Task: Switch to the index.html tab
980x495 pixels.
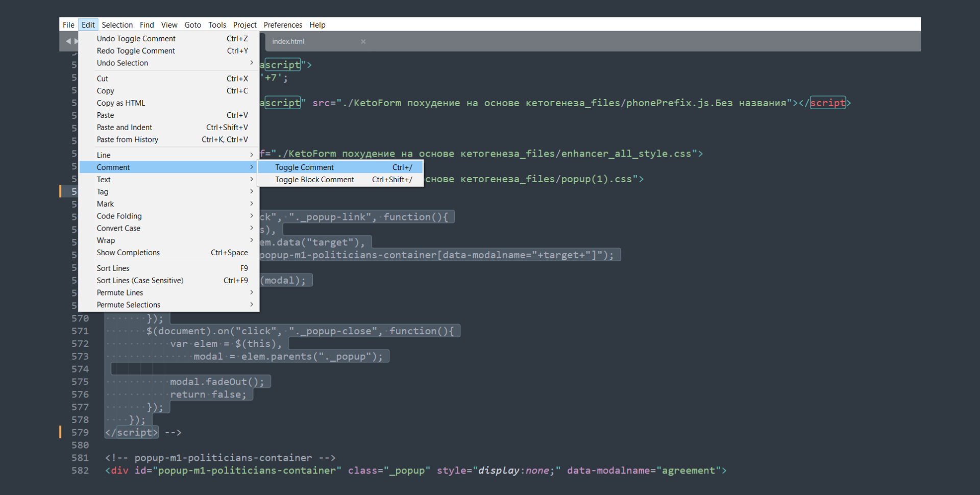Action: [x=288, y=41]
